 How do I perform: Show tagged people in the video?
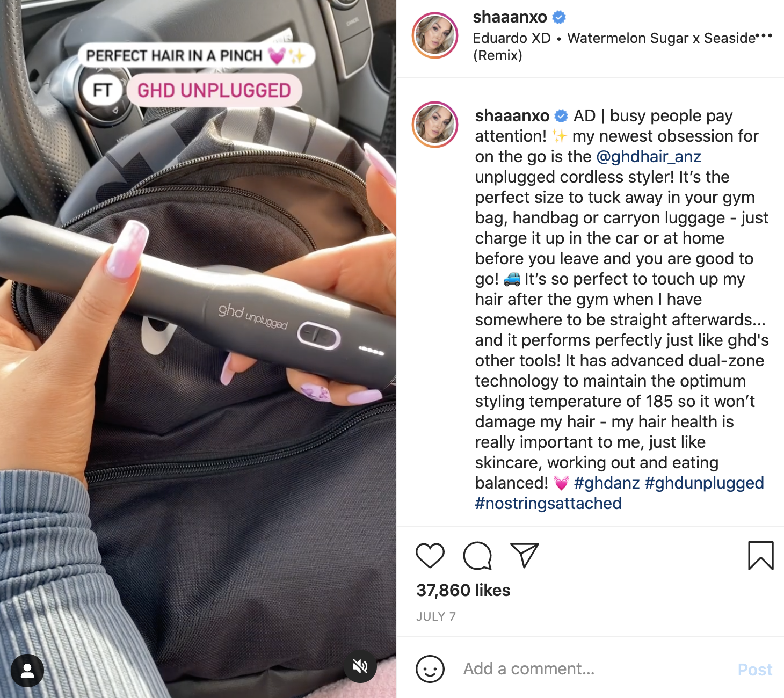point(27,671)
